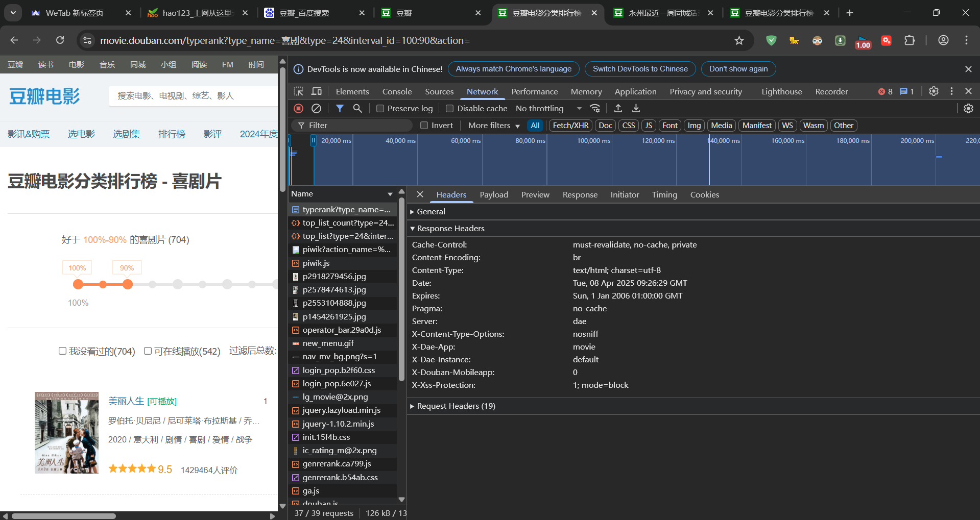Export HAR file download icon

(x=636, y=108)
